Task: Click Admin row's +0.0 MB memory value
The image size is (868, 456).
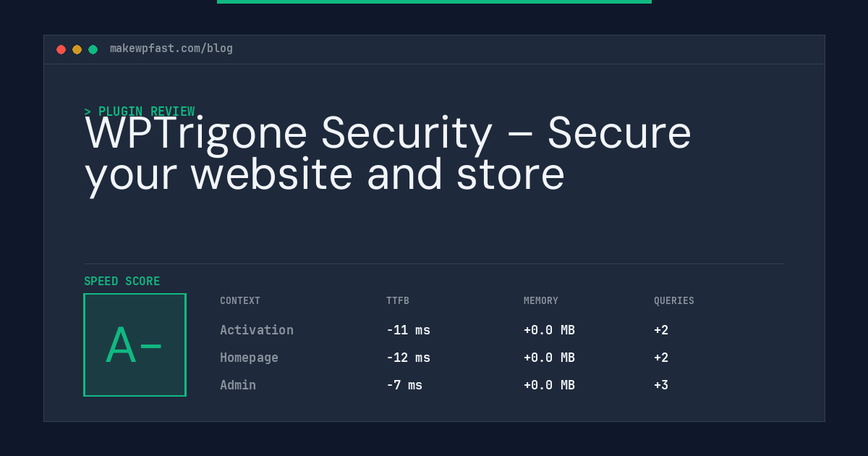Action: pos(549,385)
